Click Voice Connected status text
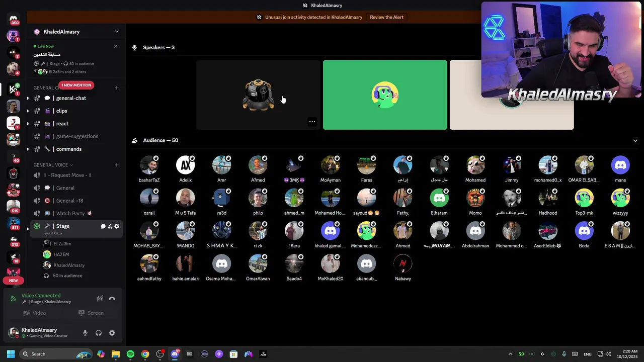Screen dimensions: 644x362 (41, 296)
